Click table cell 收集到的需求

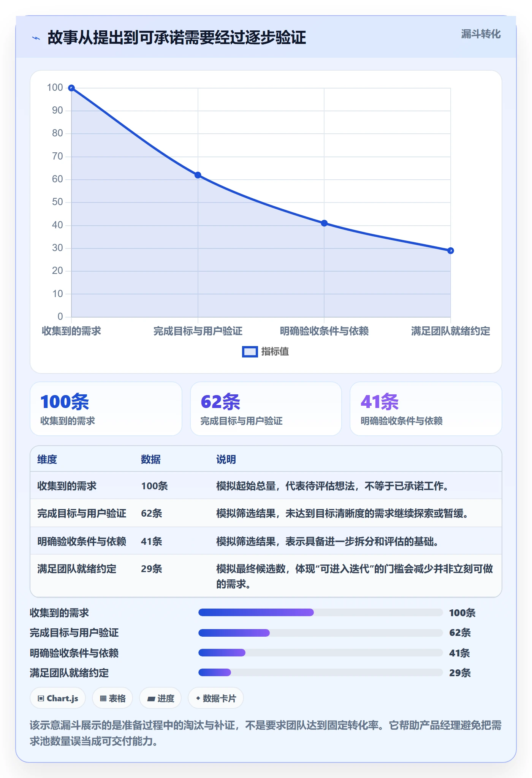67,486
